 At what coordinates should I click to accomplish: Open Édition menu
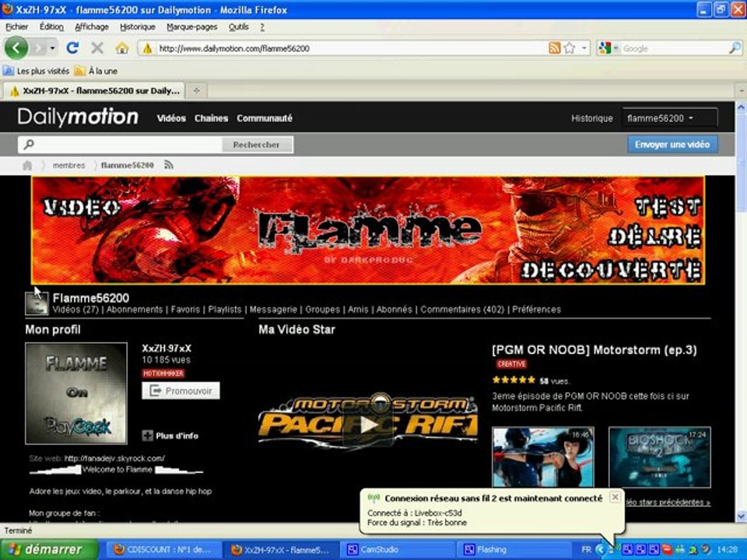point(51,27)
